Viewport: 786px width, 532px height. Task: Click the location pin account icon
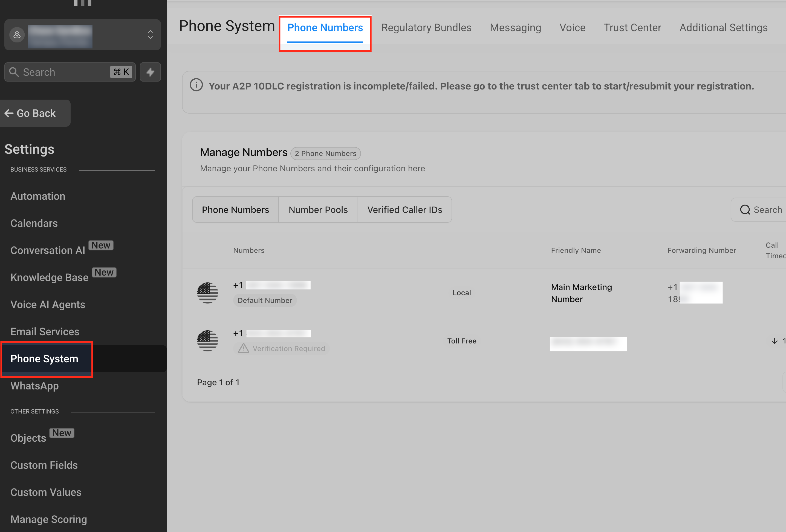(x=17, y=35)
